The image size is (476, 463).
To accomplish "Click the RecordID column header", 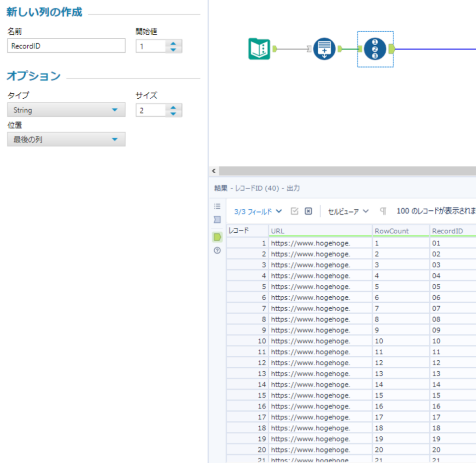I will [452, 231].
